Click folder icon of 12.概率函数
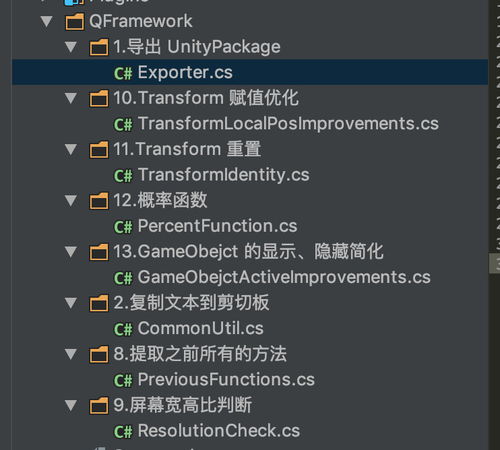The image size is (500, 450). 99,201
